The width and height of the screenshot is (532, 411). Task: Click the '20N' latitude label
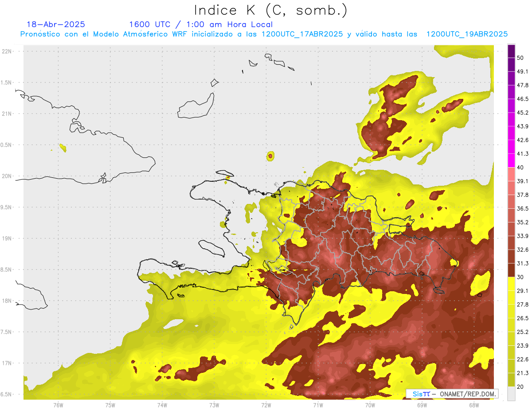[7, 176]
